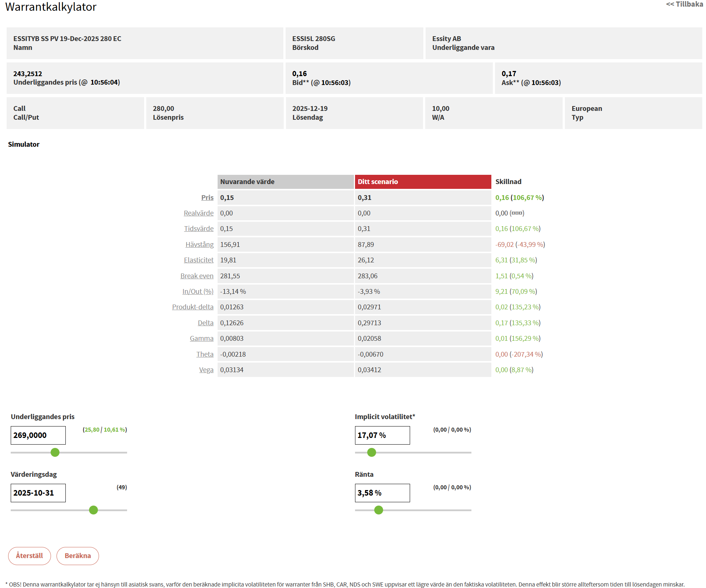Image resolution: width=706 pixels, height=588 pixels.
Task: Select the Ask value 0,17
Action: 509,74
